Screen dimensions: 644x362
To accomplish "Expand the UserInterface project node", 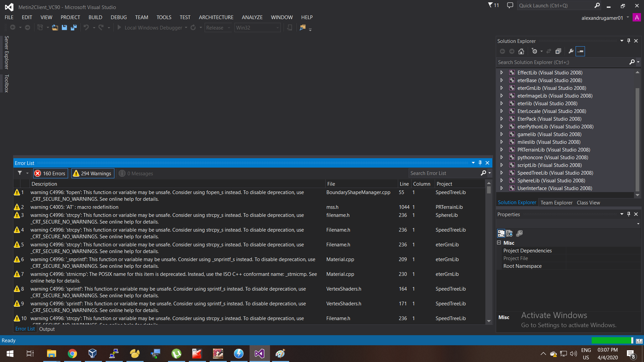I will click(x=502, y=188).
